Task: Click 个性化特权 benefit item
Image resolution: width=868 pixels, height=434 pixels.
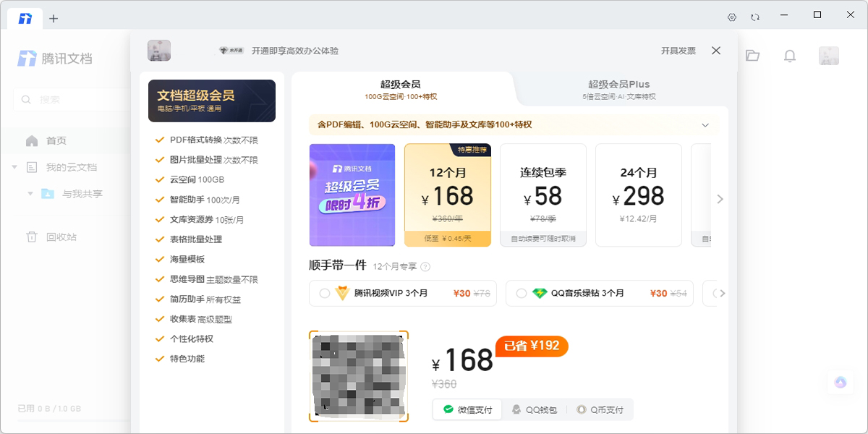Action: pos(184,339)
